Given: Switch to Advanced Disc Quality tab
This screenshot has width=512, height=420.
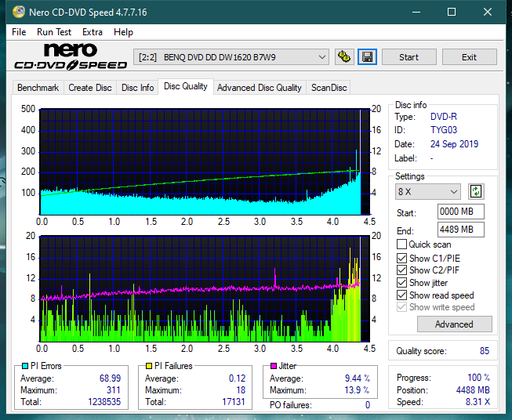Looking at the screenshot, I should (260, 88).
